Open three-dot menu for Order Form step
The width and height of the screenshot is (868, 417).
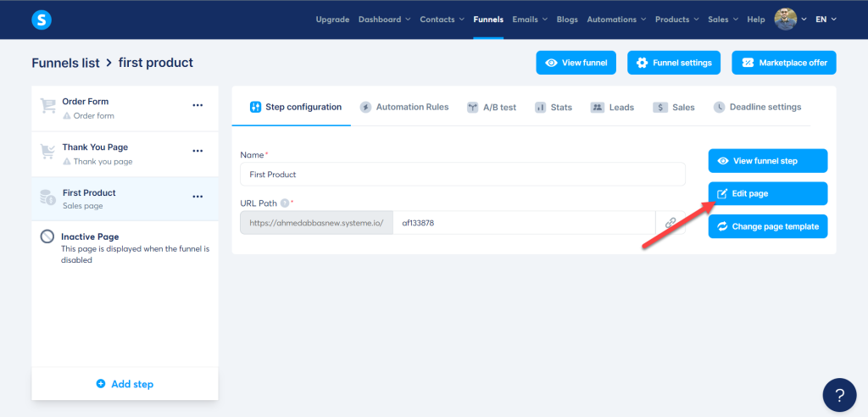[x=198, y=105]
